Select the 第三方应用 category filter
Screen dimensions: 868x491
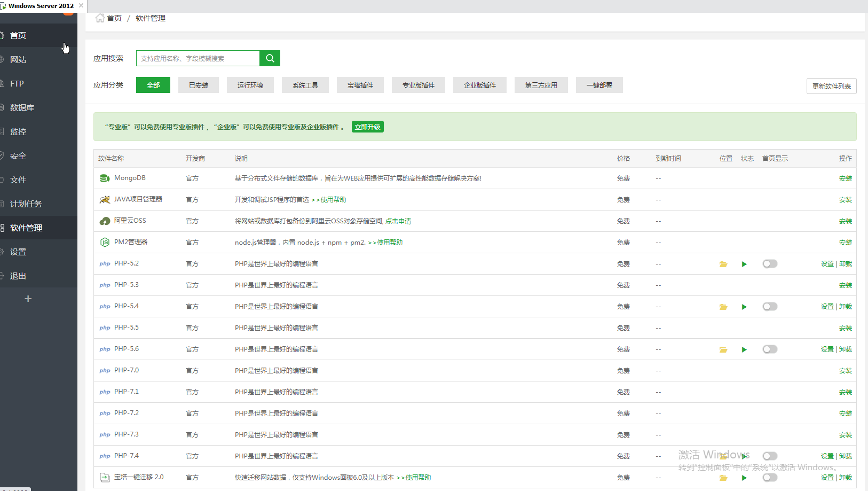click(541, 85)
